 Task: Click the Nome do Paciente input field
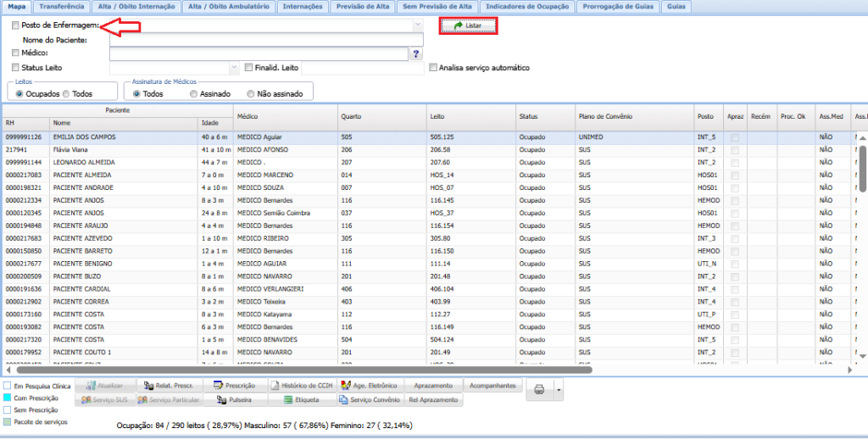click(266, 39)
